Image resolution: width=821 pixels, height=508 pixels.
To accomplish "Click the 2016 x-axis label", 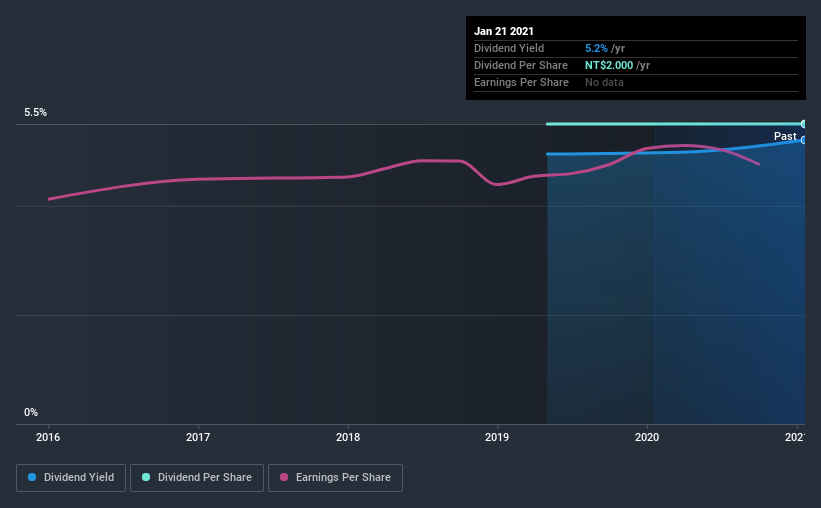I will pyautogui.click(x=48, y=437).
